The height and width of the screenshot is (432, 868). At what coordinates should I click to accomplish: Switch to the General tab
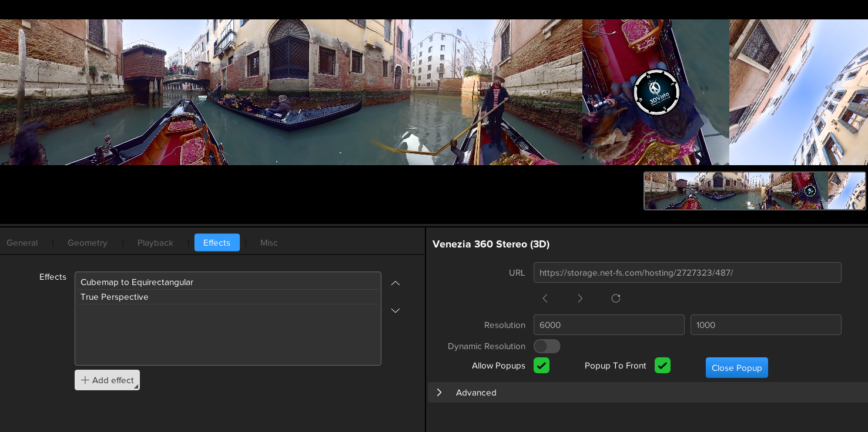[x=22, y=243]
